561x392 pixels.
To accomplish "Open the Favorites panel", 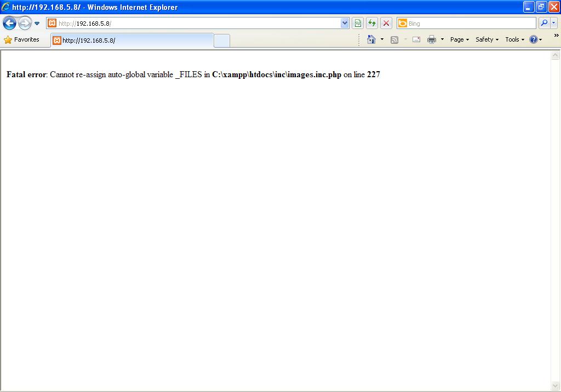I will (21, 40).
